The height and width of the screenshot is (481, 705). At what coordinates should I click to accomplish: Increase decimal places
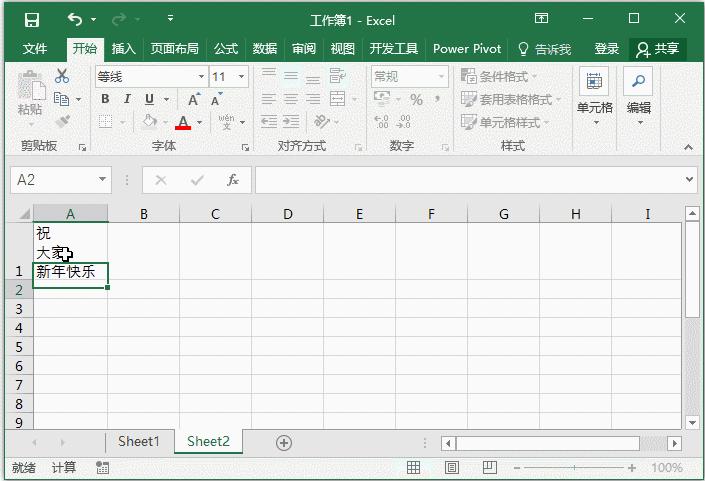pyautogui.click(x=381, y=122)
